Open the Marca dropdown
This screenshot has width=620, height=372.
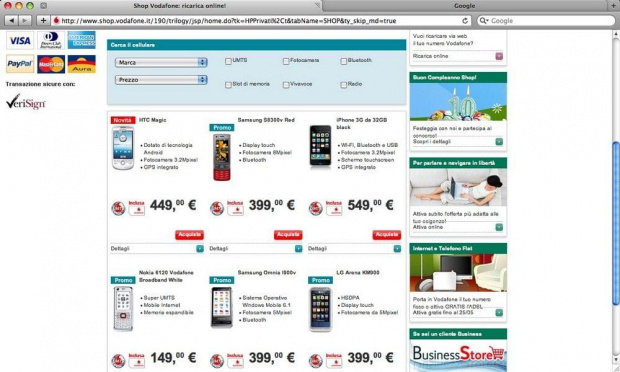(161, 62)
